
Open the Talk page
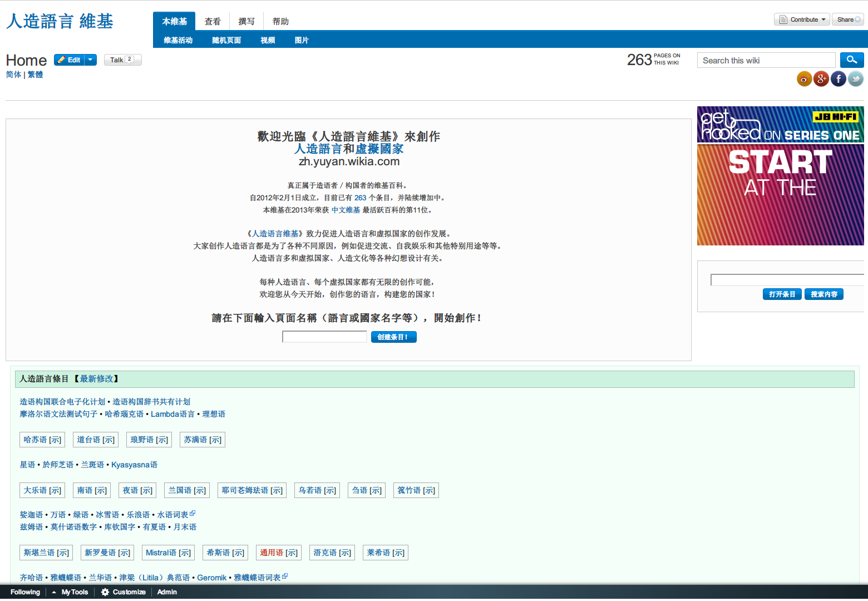(123, 60)
